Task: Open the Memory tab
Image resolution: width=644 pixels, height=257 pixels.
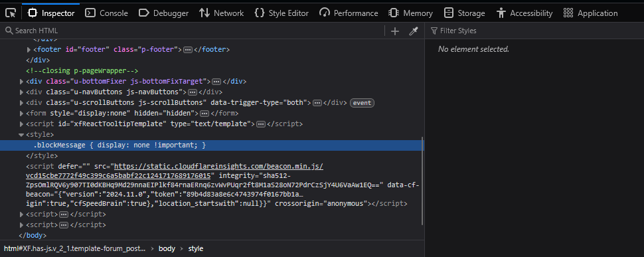Action: click(x=411, y=13)
